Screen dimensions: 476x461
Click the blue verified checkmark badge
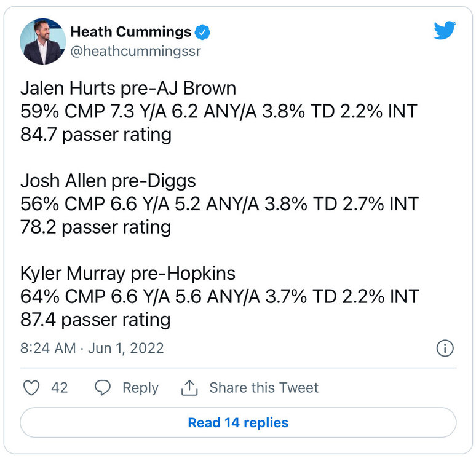pyautogui.click(x=202, y=32)
